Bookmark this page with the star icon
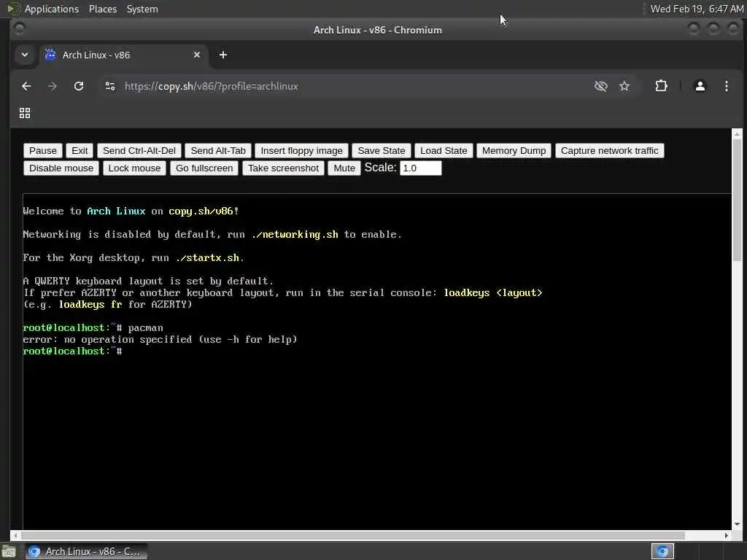Image resolution: width=747 pixels, height=560 pixels. 624,86
